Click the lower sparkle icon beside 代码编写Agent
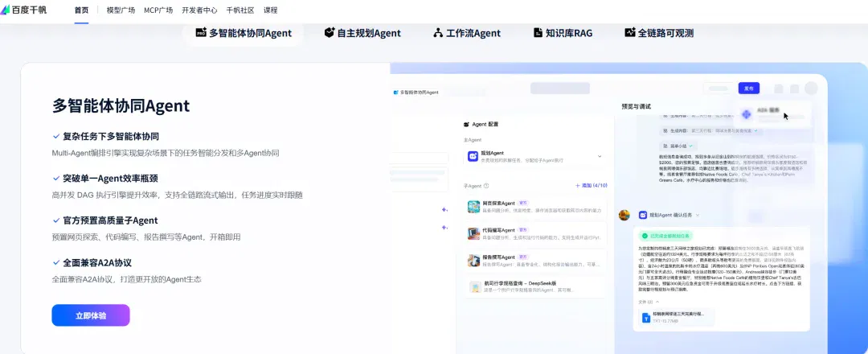868x354 pixels. [x=444, y=227]
